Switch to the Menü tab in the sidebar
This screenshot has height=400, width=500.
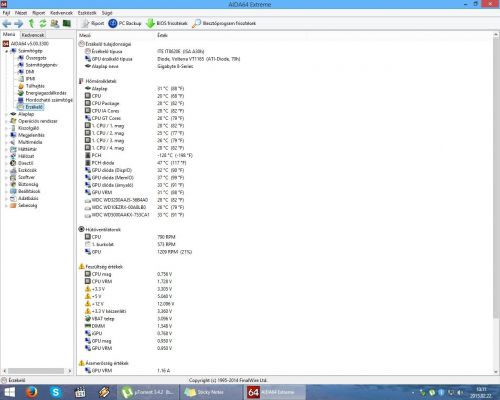(x=9, y=34)
